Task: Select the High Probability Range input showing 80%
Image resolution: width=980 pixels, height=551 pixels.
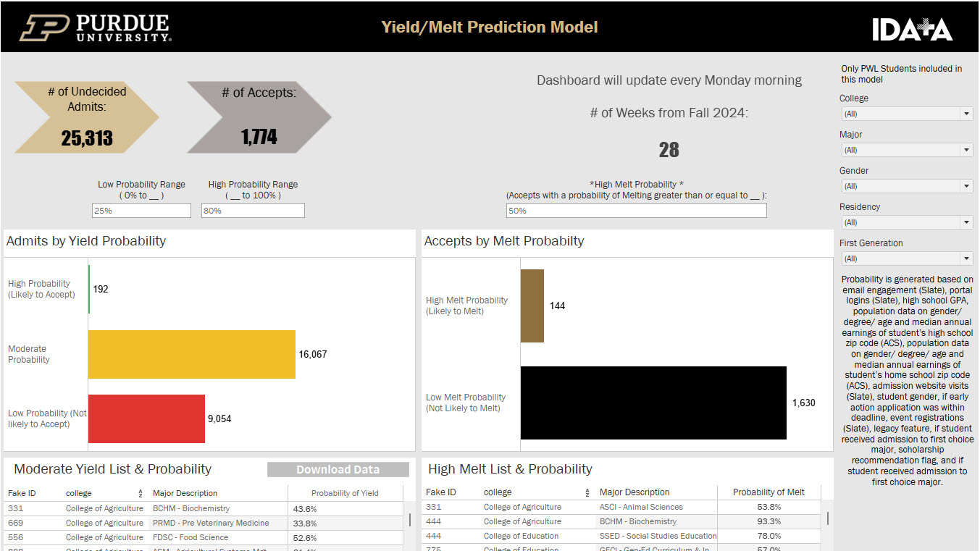Action: [x=252, y=210]
